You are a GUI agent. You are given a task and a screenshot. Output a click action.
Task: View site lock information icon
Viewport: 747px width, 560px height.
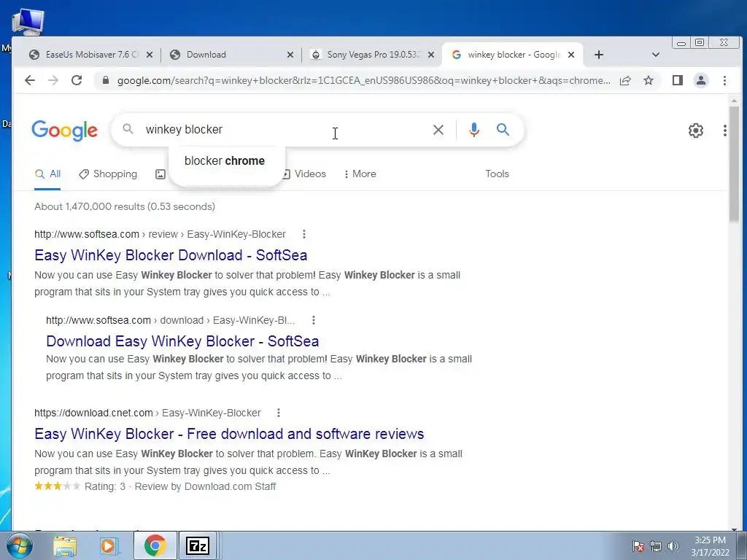(x=106, y=80)
